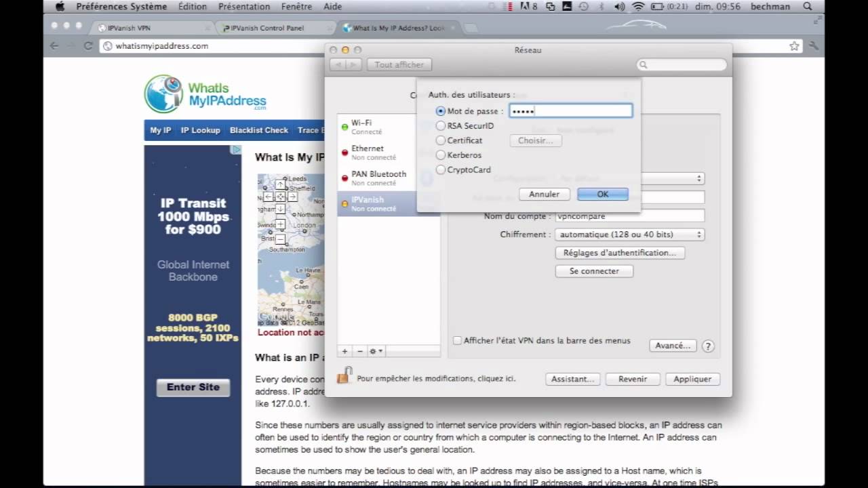868x488 pixels.
Task: Select the Certificat radio button
Action: 441,140
